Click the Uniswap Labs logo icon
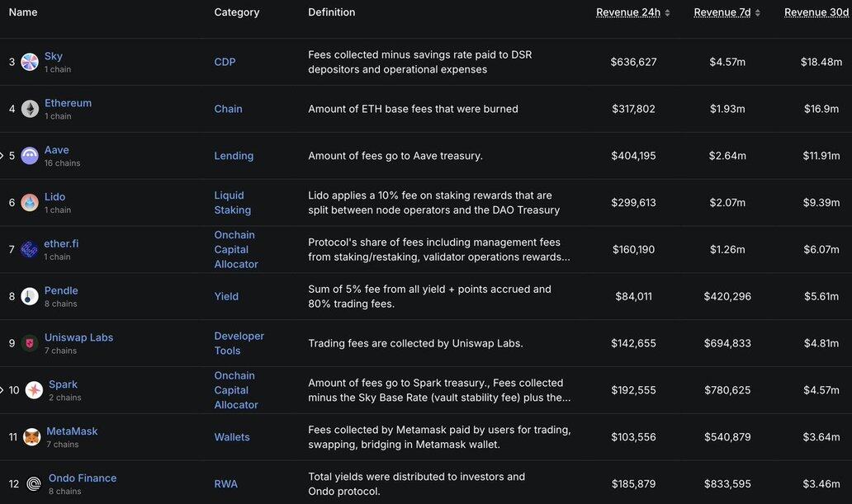852x504 pixels. click(30, 343)
